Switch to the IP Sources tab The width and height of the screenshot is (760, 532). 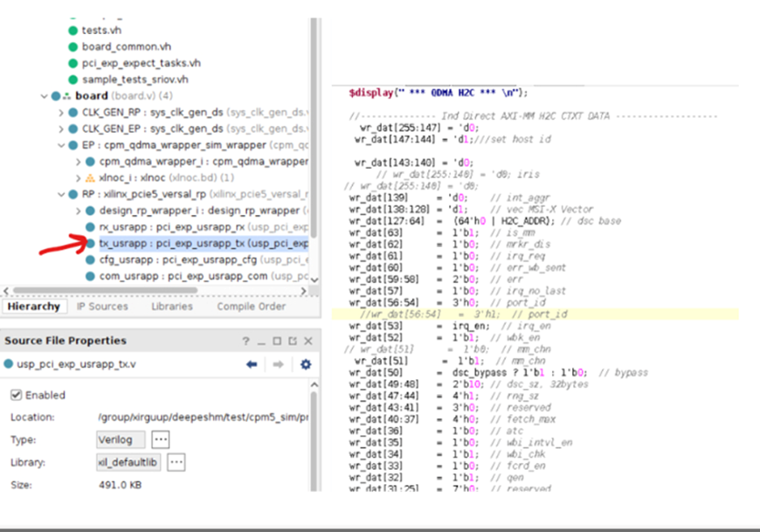[x=102, y=307]
